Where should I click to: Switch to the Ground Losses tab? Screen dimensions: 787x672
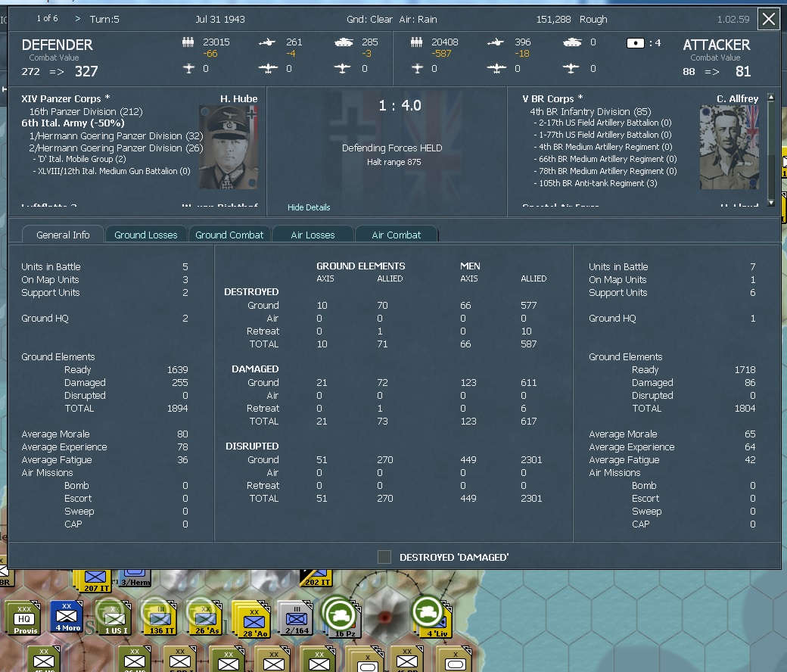click(x=146, y=235)
